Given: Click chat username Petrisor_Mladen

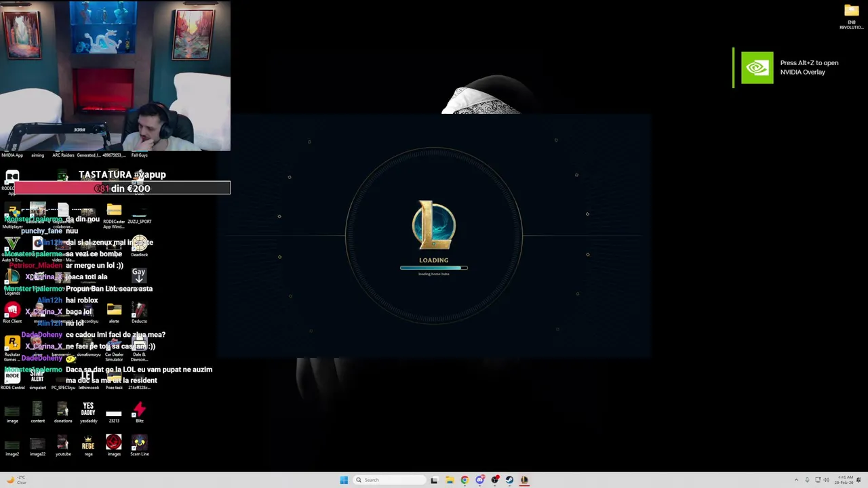Looking at the screenshot, I should coord(35,266).
